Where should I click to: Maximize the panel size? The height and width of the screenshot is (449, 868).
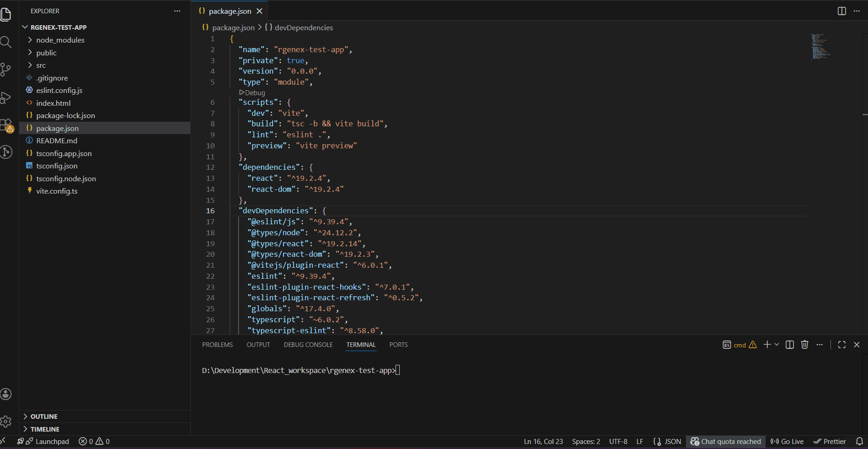pos(842,345)
